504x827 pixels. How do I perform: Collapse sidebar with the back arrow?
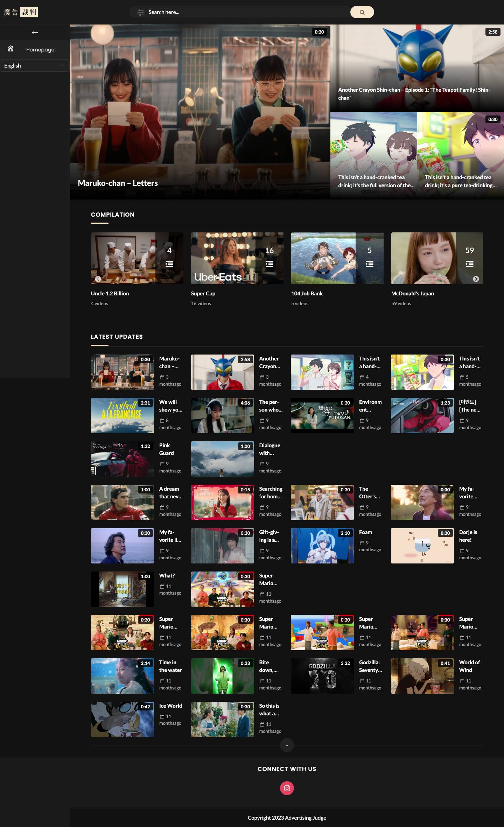(35, 33)
